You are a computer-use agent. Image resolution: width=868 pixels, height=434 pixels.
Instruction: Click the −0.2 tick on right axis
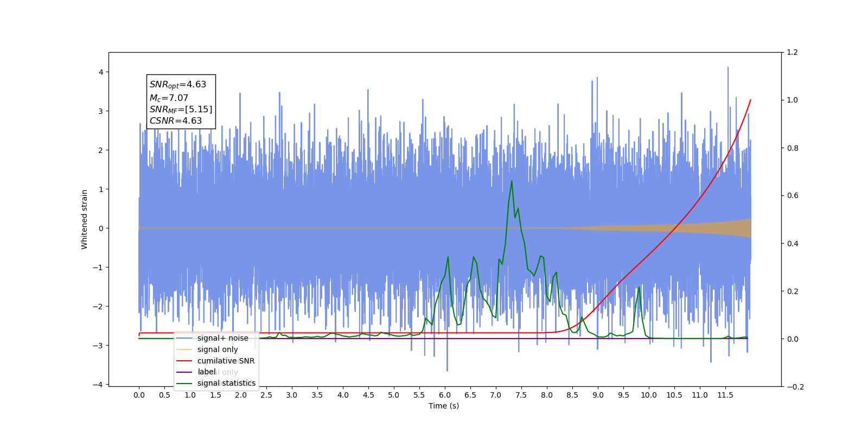[x=795, y=387]
